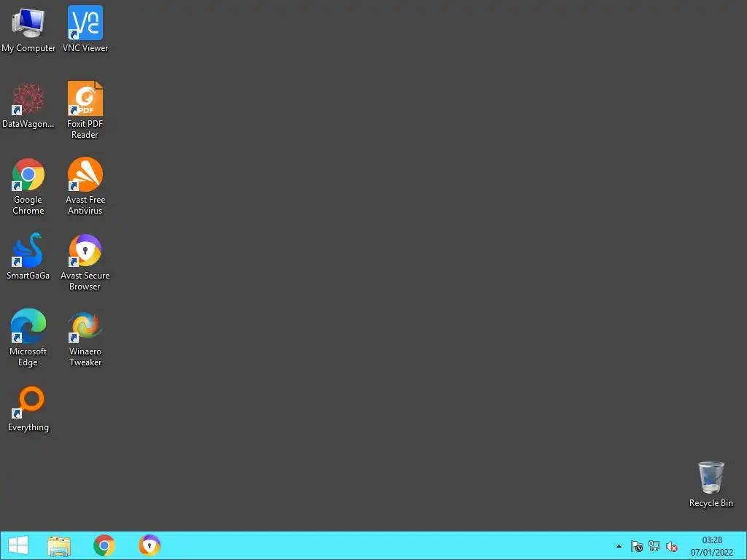Show hidden system tray icons
Screen dimensions: 747x560
tap(619, 546)
